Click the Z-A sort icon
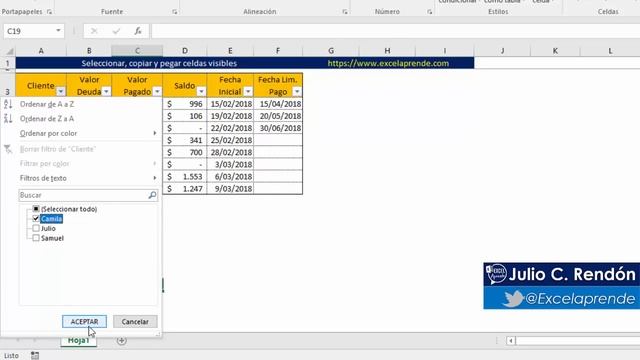Image resolution: width=640 pixels, height=360 pixels. [8, 119]
